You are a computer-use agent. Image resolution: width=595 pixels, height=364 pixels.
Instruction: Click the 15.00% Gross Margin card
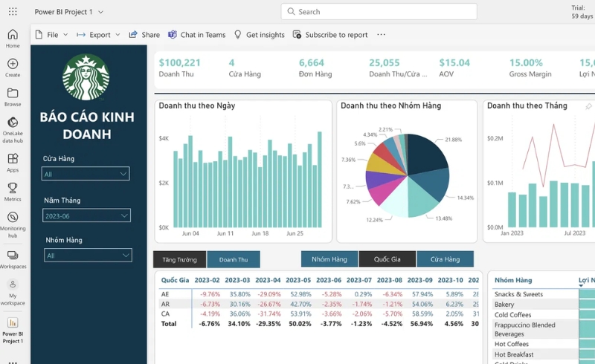coord(530,68)
